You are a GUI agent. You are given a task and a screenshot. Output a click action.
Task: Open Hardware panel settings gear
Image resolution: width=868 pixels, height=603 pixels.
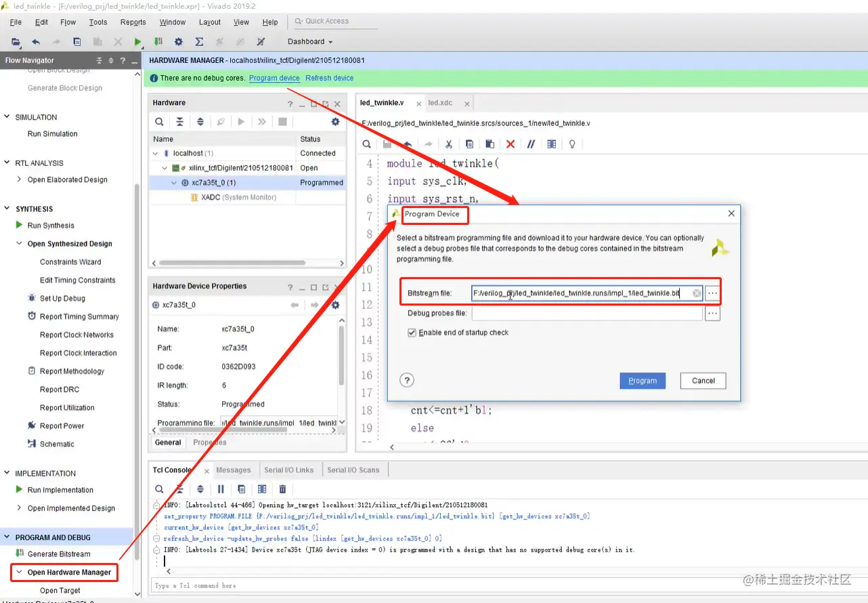(x=335, y=122)
